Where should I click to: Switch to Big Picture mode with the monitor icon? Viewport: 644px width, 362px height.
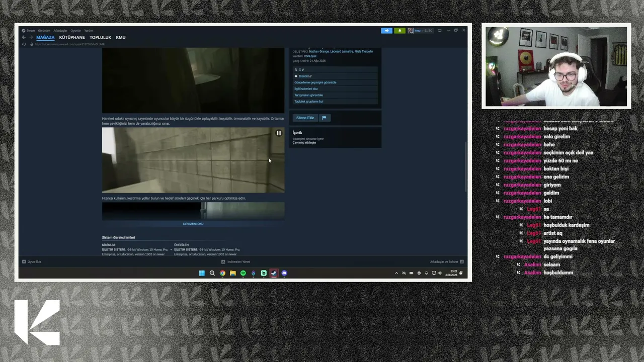tap(439, 31)
